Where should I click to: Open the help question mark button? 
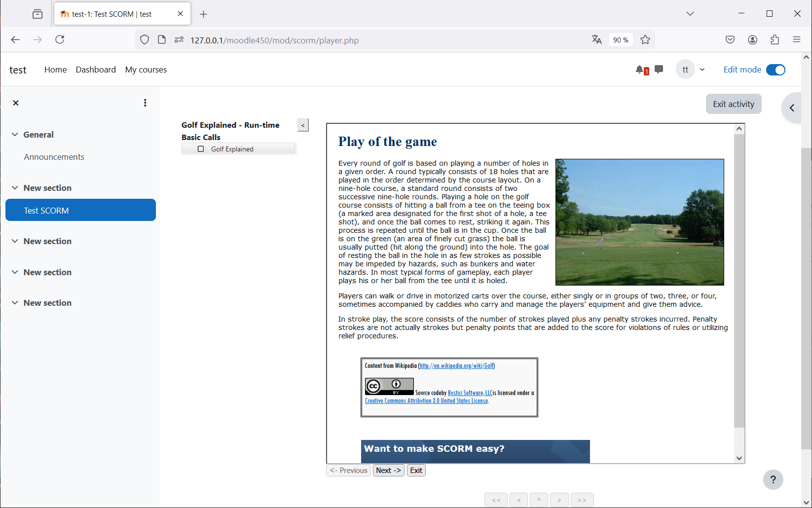[773, 479]
